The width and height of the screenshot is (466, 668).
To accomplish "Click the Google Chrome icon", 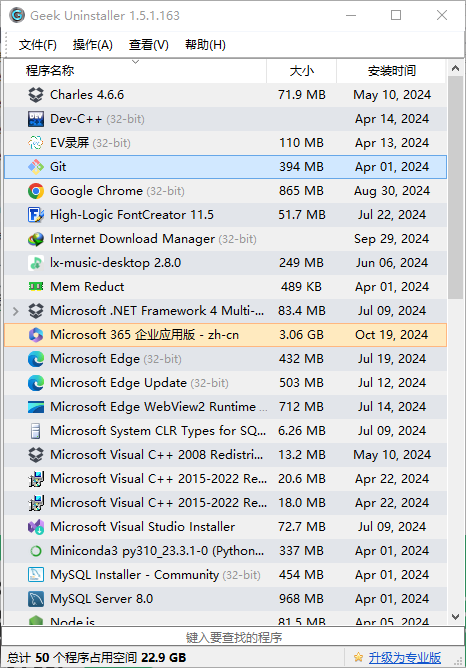I will (x=36, y=191).
